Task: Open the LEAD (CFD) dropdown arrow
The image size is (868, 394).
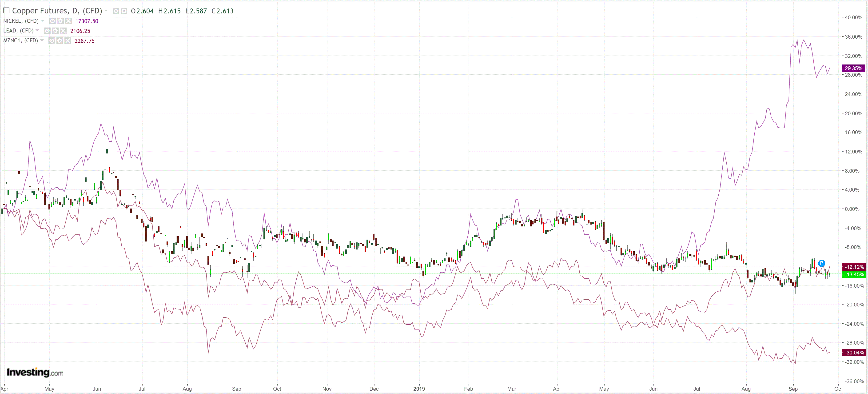Action: [37, 31]
